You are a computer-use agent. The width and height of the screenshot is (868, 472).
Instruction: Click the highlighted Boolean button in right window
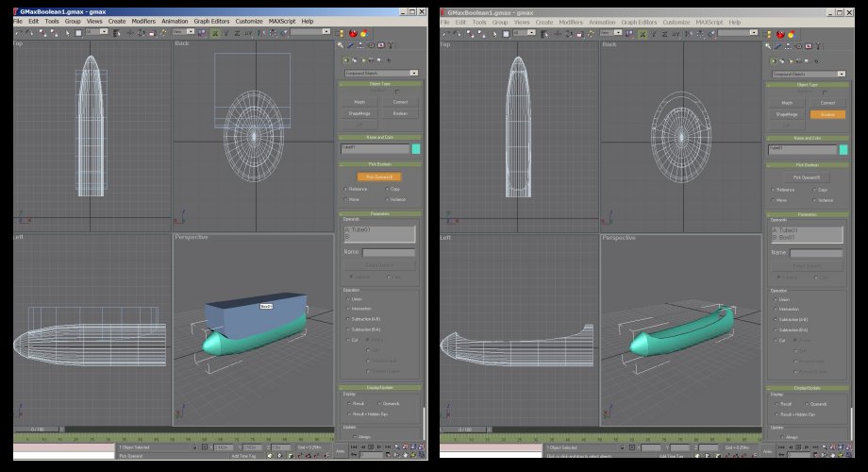pos(827,113)
